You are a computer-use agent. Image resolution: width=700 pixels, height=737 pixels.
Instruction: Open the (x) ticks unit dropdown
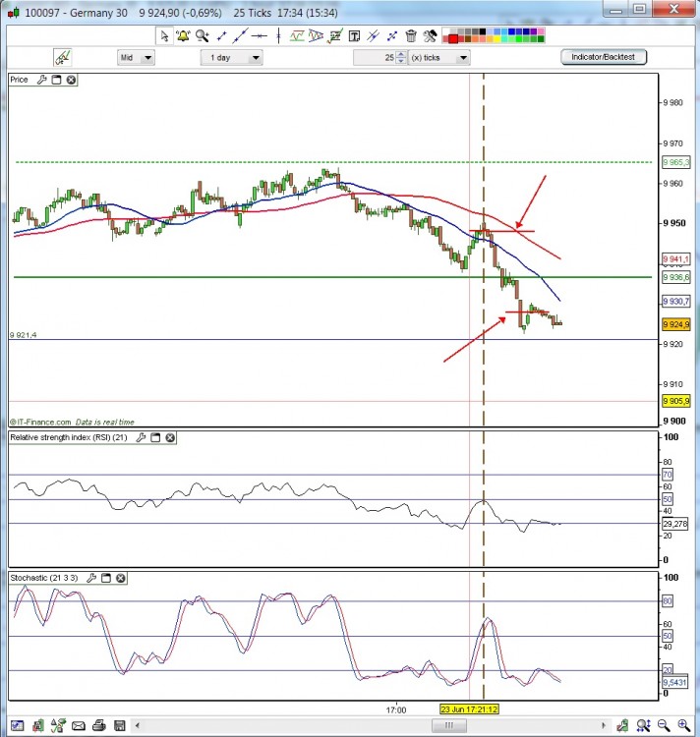pos(439,58)
